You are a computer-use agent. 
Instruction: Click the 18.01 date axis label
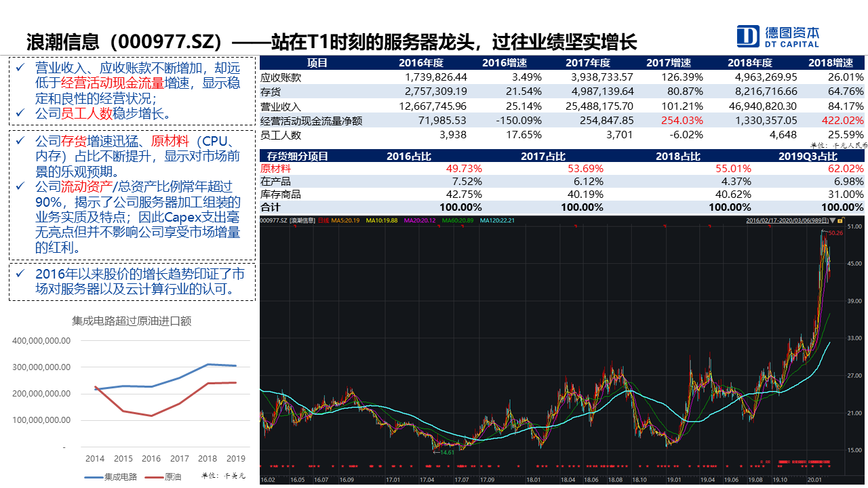coord(534,479)
